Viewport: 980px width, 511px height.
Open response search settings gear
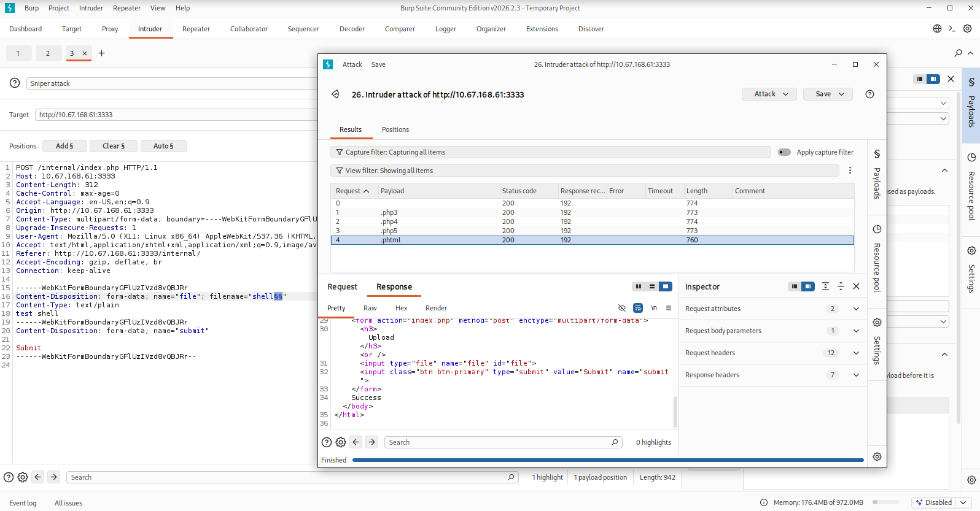tap(341, 442)
